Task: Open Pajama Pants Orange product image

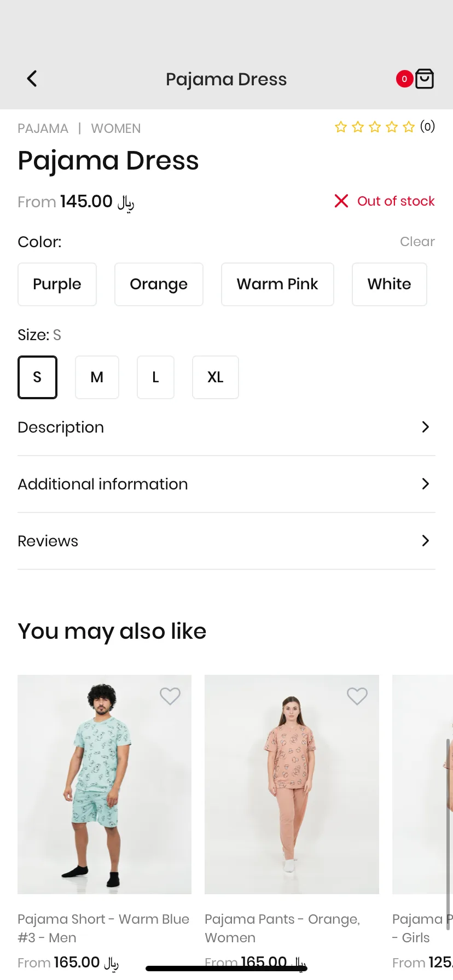Action: pyautogui.click(x=292, y=784)
